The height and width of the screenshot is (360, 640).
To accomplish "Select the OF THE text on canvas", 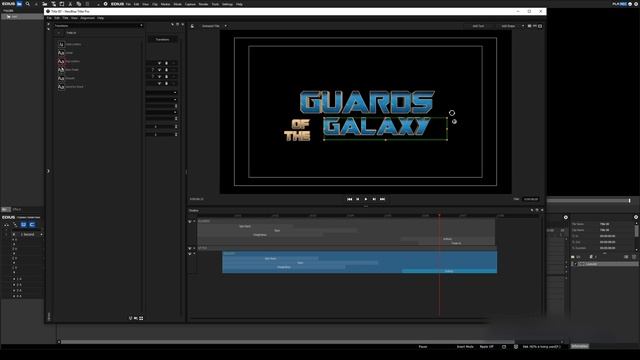I will click(x=298, y=130).
